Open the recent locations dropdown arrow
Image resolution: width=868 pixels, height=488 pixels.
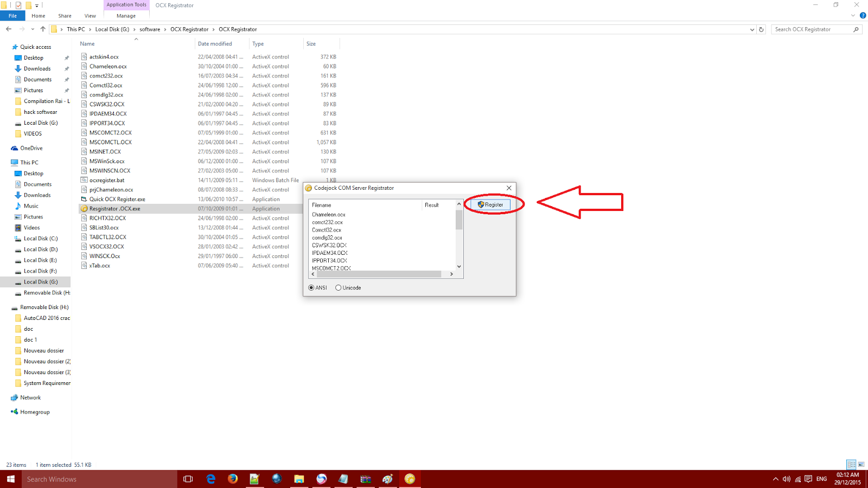pyautogui.click(x=33, y=29)
